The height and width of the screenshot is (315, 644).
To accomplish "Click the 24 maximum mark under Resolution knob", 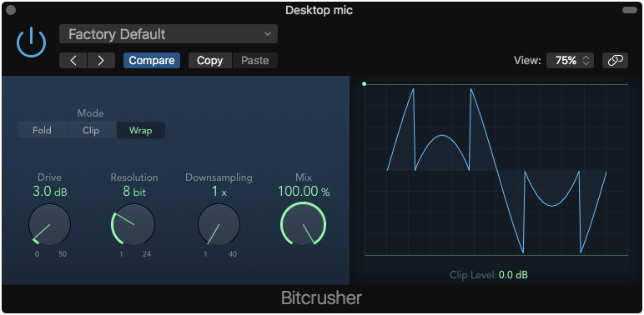I will pos(147,254).
